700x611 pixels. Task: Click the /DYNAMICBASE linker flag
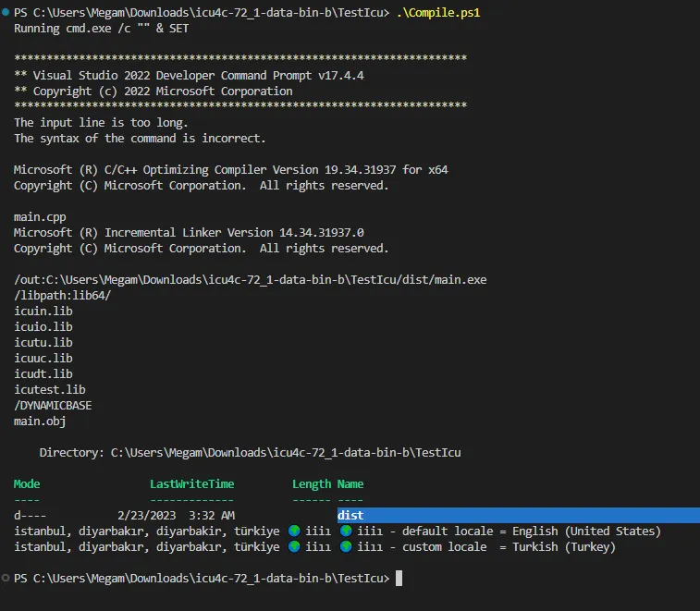tap(53, 405)
